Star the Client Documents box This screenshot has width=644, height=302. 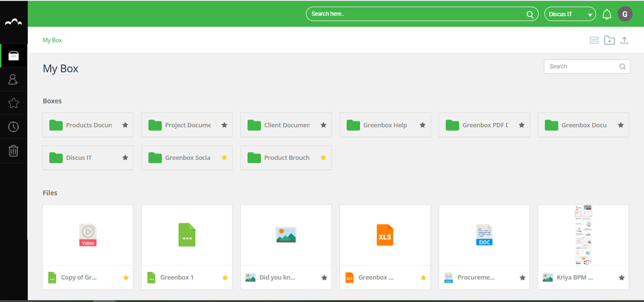pos(323,125)
